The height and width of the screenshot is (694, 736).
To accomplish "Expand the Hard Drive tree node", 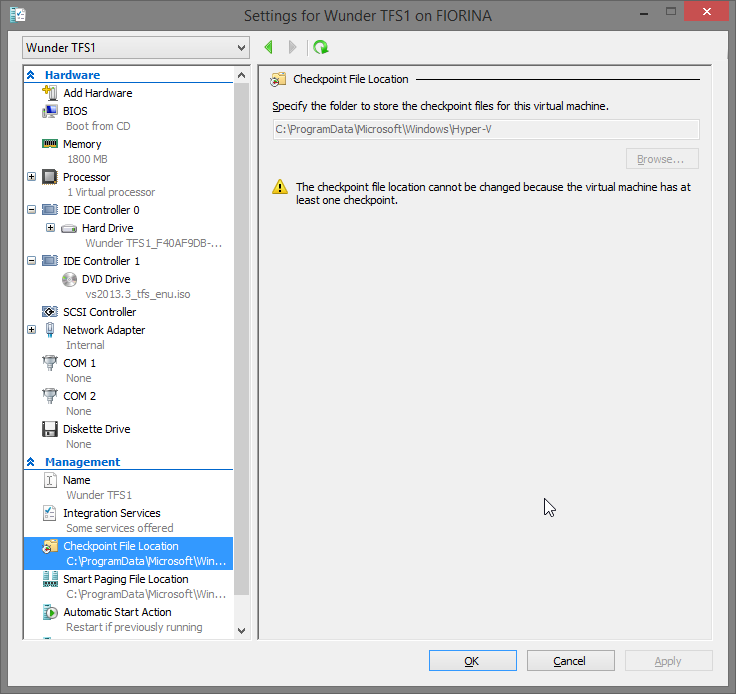I will (x=50, y=228).
